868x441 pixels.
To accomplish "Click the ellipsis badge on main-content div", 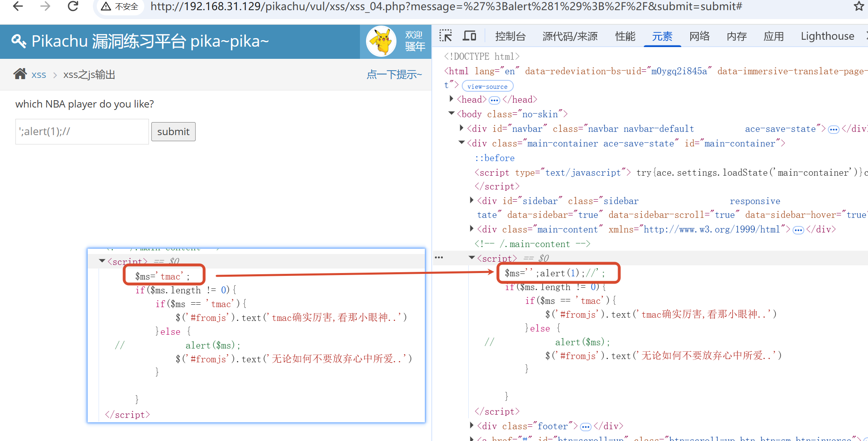I will [x=798, y=230].
